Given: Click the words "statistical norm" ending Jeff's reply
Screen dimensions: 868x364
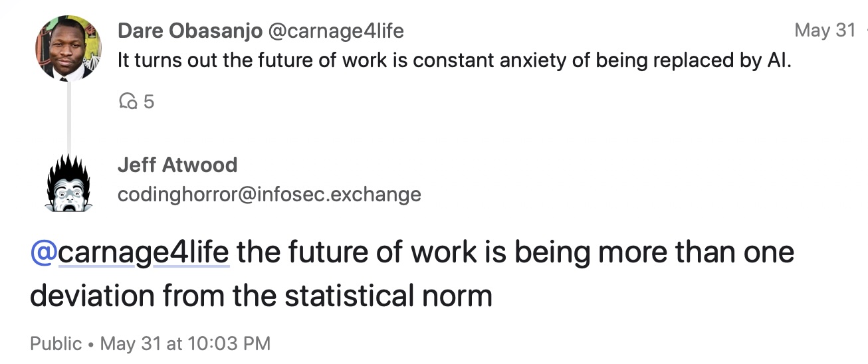Looking at the screenshot, I should point(389,296).
